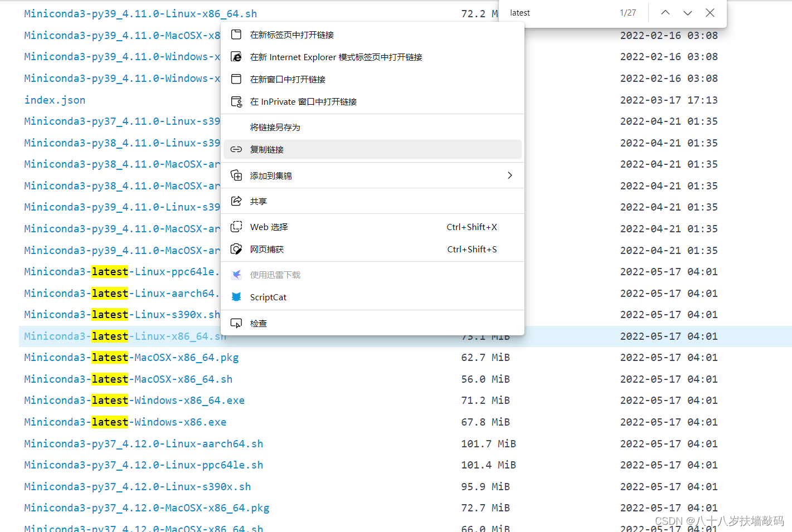Click the open in new window icon
This screenshot has width=792, height=532.
coord(236,79)
